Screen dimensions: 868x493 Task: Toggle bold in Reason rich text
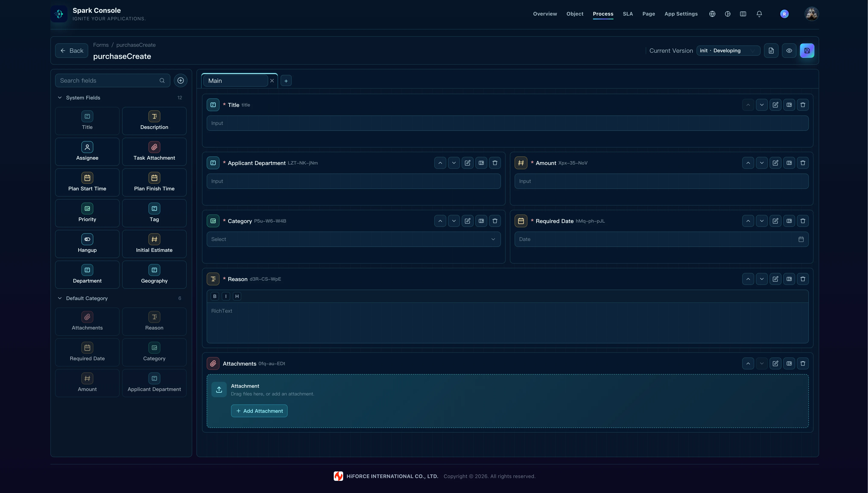tap(214, 296)
